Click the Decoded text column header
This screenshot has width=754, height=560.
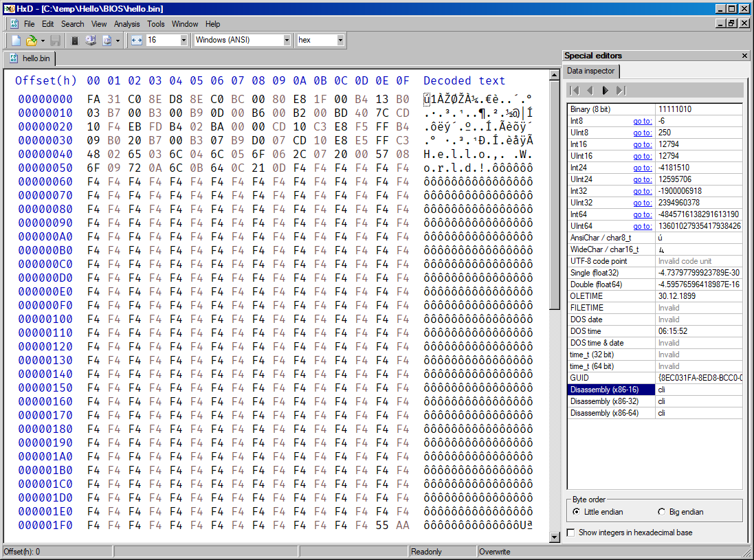pyautogui.click(x=464, y=81)
